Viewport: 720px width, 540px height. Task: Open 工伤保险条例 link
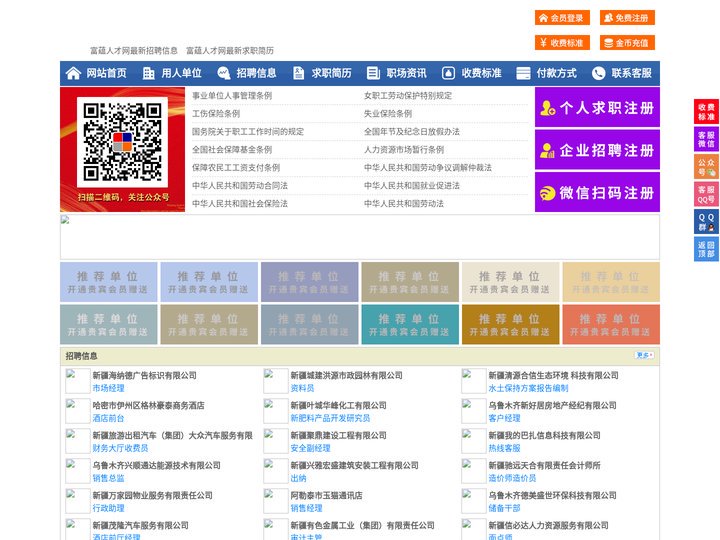[216, 113]
